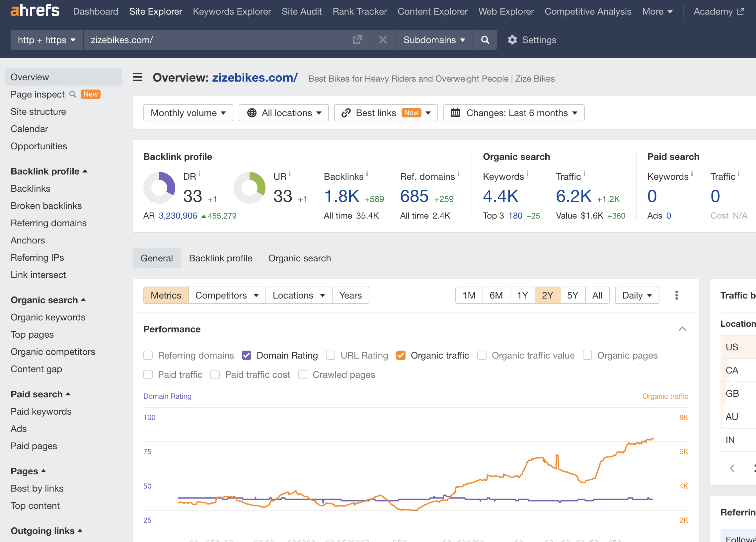This screenshot has height=542, width=756.
Task: Switch to Backlink profile tab
Action: click(221, 258)
